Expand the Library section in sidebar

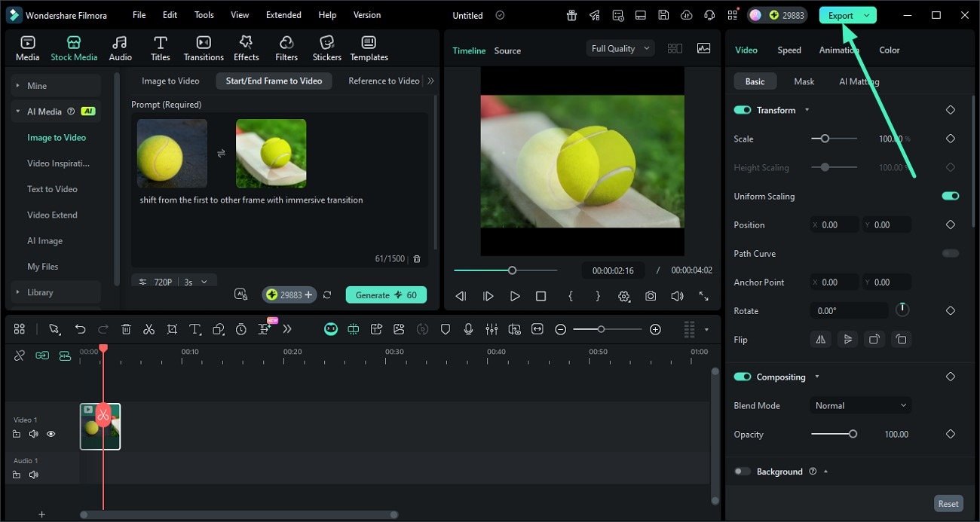point(41,292)
